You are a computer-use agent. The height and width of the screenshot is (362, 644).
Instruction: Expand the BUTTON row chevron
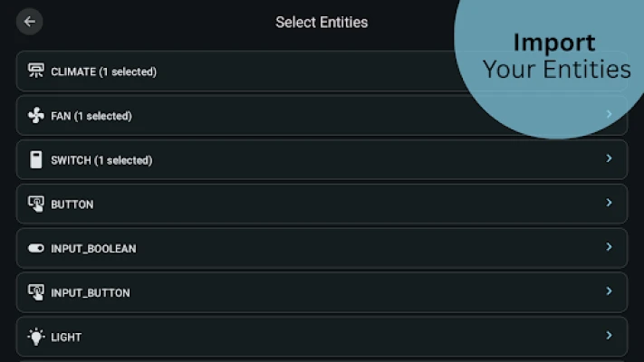pyautogui.click(x=609, y=204)
